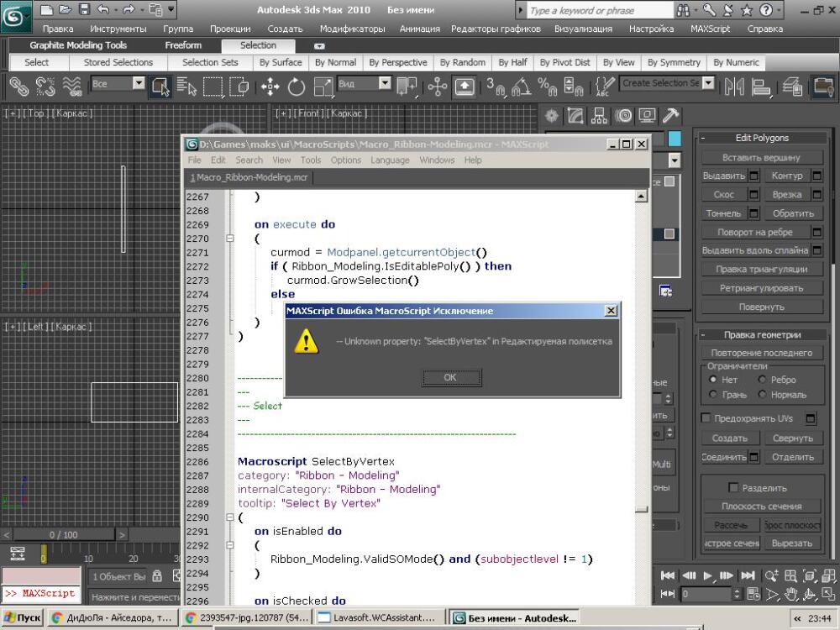This screenshot has width=840, height=630.
Task: Open Align tool in toolbar
Action: [x=761, y=86]
